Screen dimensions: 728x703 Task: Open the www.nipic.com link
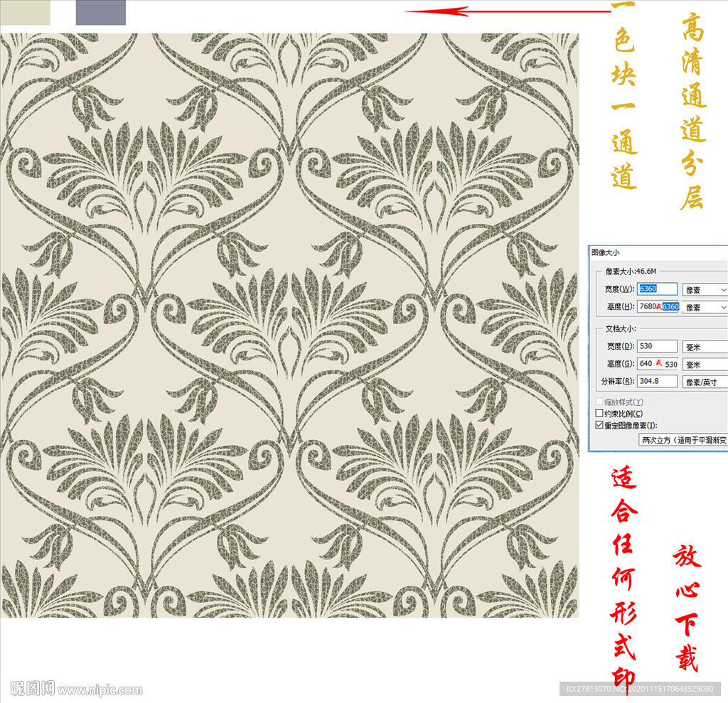[x=100, y=689]
